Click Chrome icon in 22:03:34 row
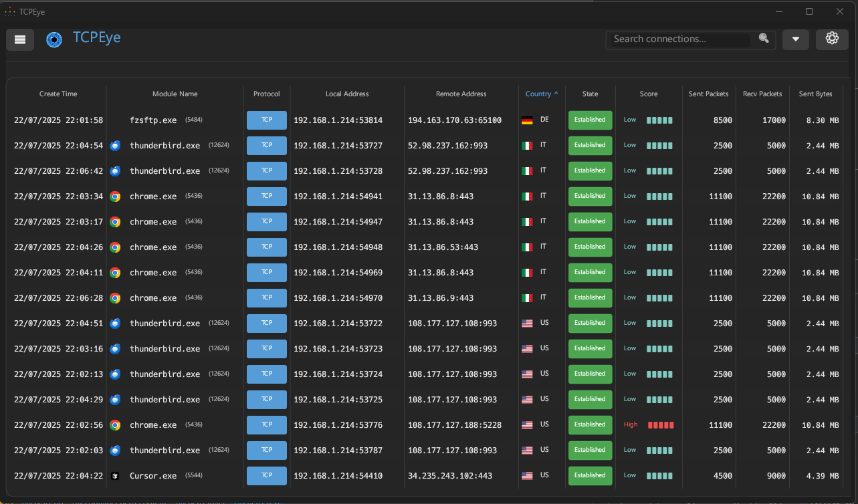Image resolution: width=858 pixels, height=504 pixels. pos(115,197)
